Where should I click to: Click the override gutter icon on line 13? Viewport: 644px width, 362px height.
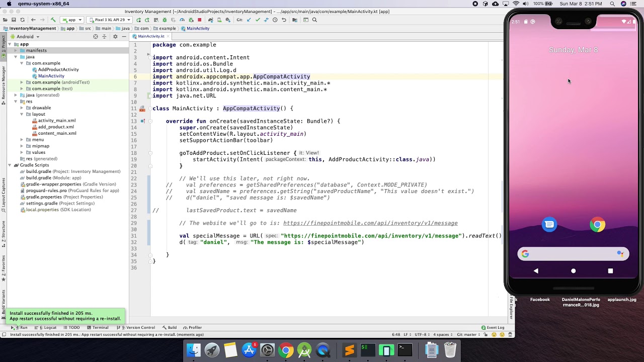click(143, 121)
